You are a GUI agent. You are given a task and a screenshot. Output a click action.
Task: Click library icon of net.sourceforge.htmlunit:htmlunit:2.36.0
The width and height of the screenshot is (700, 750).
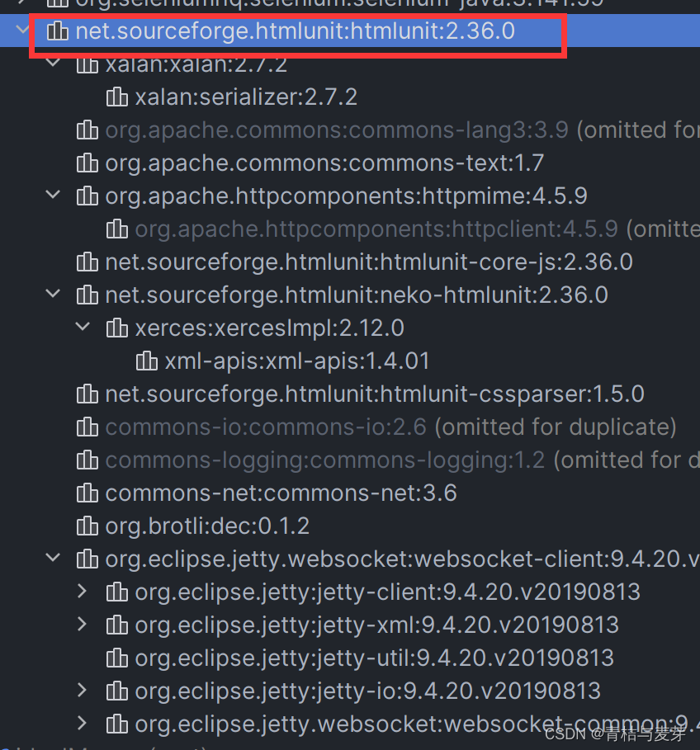click(58, 31)
